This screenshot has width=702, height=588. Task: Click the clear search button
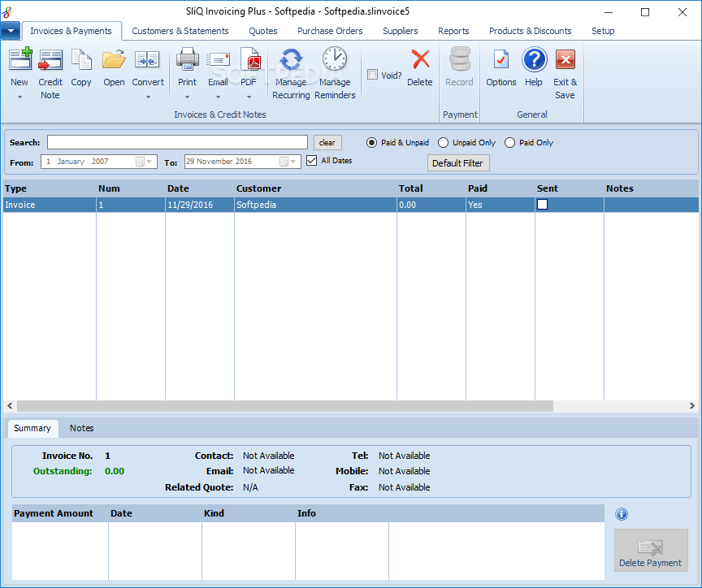pos(327,143)
